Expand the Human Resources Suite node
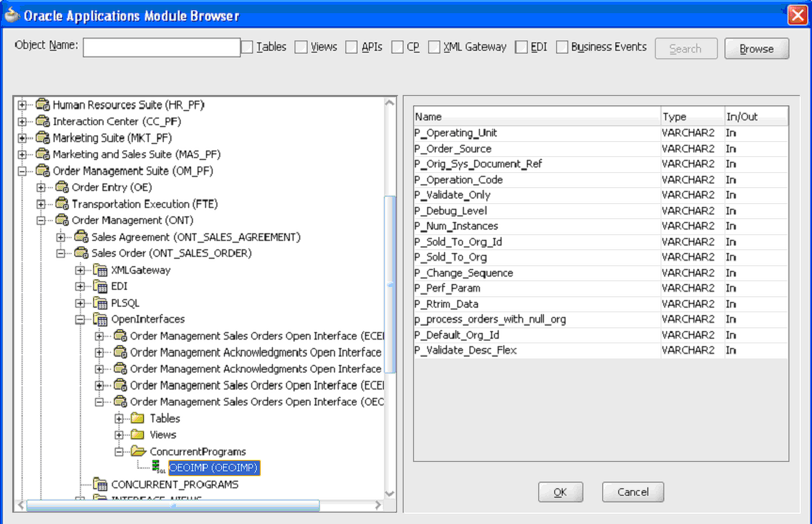 23,105
